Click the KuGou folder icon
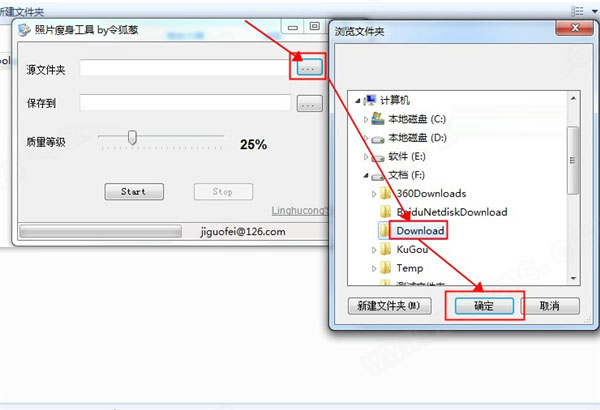 pyautogui.click(x=385, y=250)
